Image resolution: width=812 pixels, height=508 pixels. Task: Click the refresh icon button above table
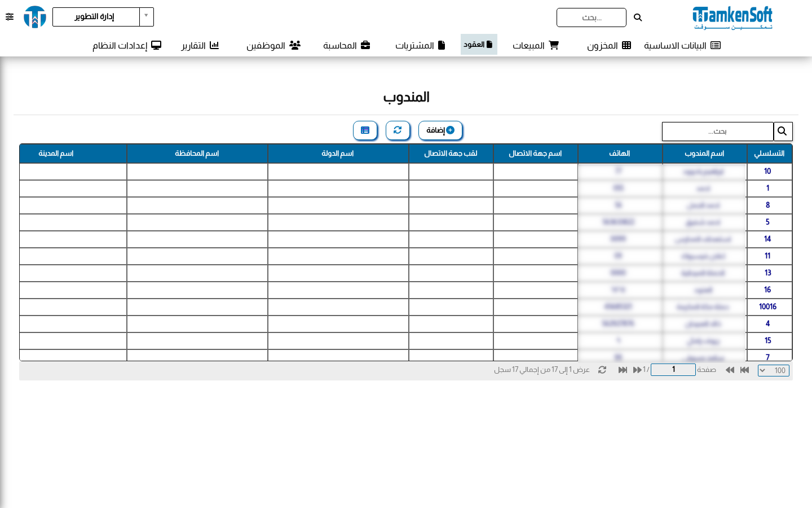point(398,130)
